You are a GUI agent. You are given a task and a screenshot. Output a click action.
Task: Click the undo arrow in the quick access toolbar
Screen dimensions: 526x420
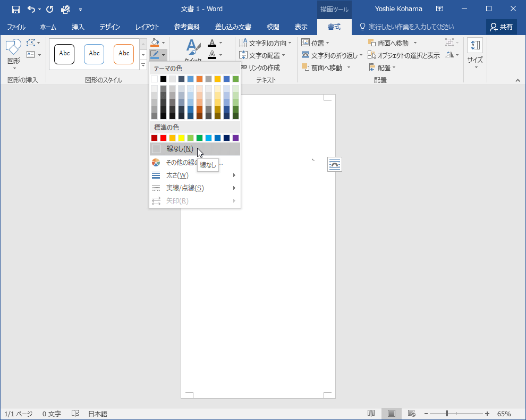click(x=31, y=9)
